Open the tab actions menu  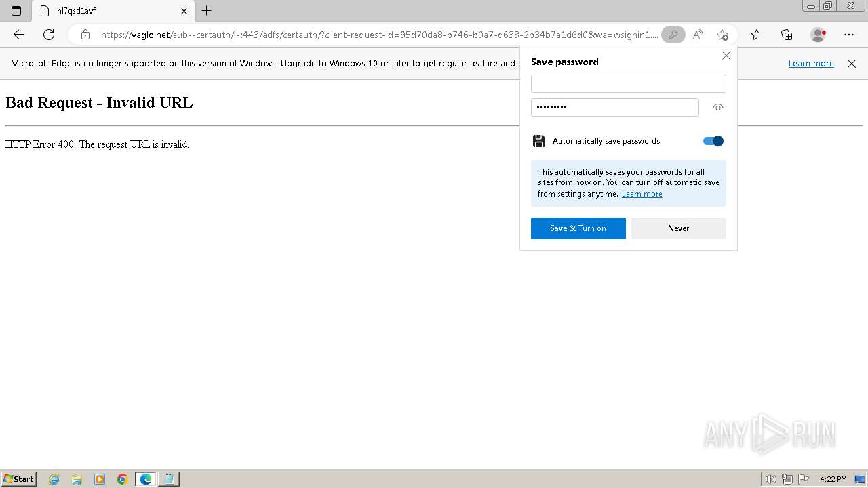point(16,11)
